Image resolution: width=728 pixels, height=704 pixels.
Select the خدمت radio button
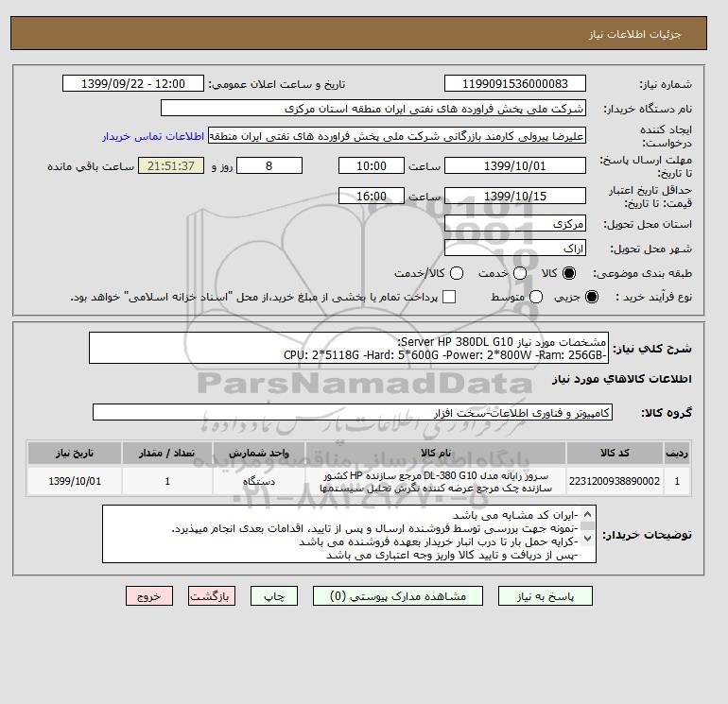coord(520,273)
